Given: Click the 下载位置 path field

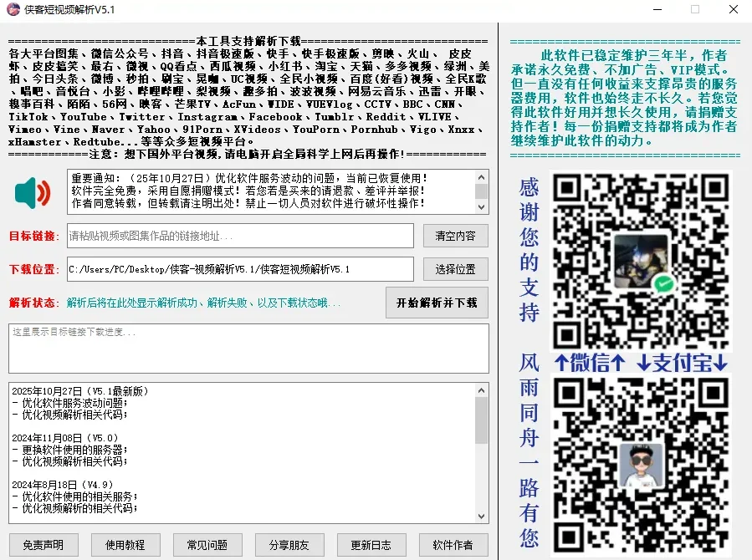Looking at the screenshot, I should 240,269.
